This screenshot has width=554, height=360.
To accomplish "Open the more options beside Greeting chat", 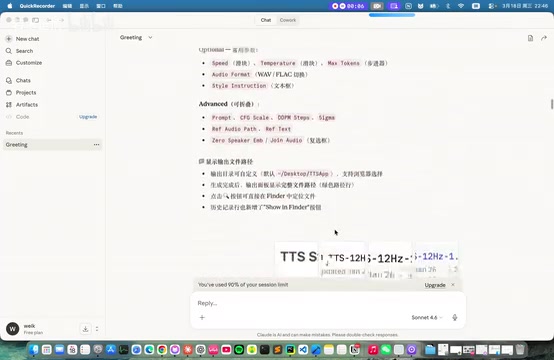I will point(96,144).
